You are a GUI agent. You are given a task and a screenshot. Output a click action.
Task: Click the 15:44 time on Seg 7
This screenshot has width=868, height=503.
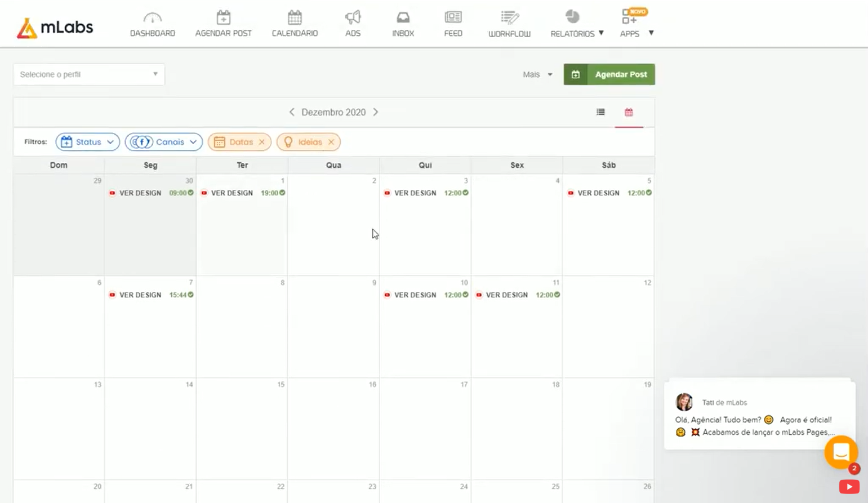pos(178,295)
